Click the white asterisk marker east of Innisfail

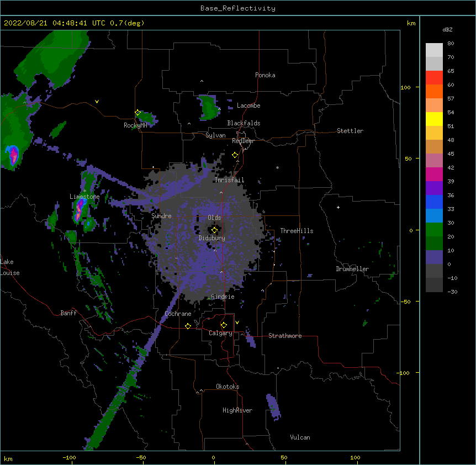click(277, 167)
